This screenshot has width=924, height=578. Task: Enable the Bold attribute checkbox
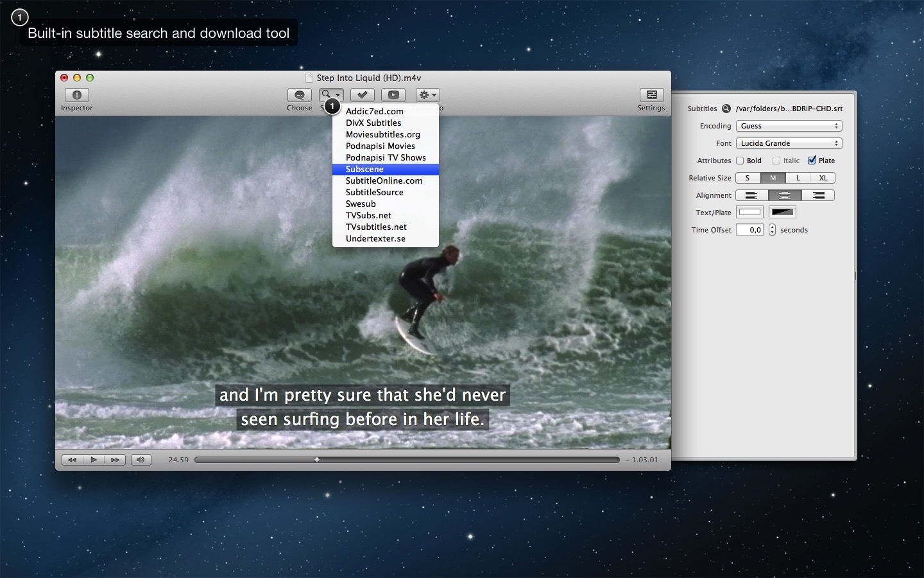740,161
